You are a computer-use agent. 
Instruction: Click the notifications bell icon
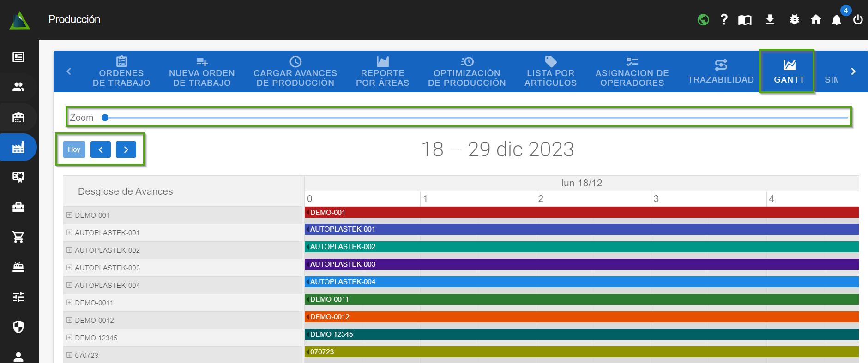pos(836,20)
